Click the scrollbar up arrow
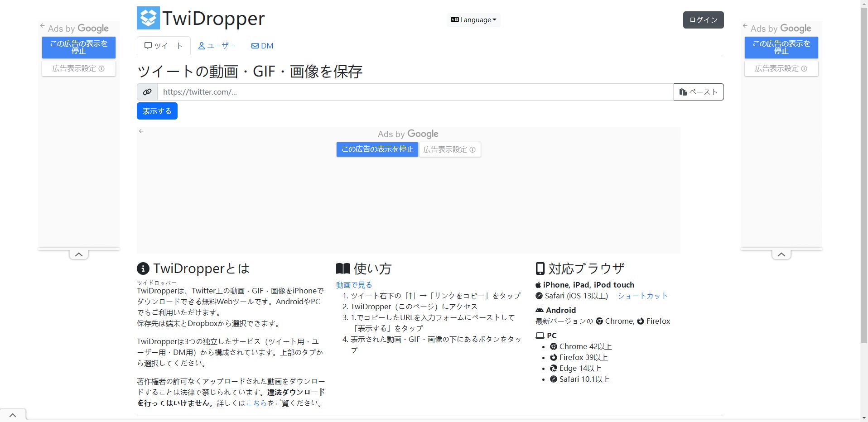868x422 pixels. [x=864, y=4]
